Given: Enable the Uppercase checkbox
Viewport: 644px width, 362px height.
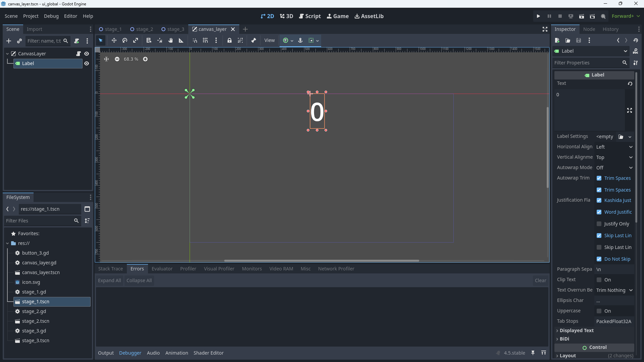Looking at the screenshot, I should point(599,311).
